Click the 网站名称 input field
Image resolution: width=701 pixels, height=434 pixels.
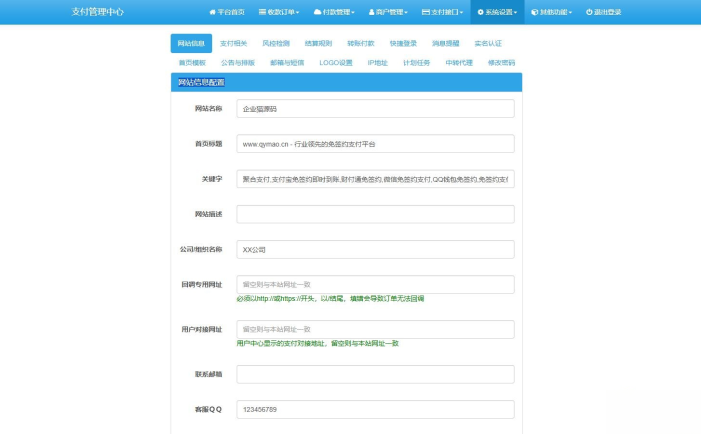(376, 109)
